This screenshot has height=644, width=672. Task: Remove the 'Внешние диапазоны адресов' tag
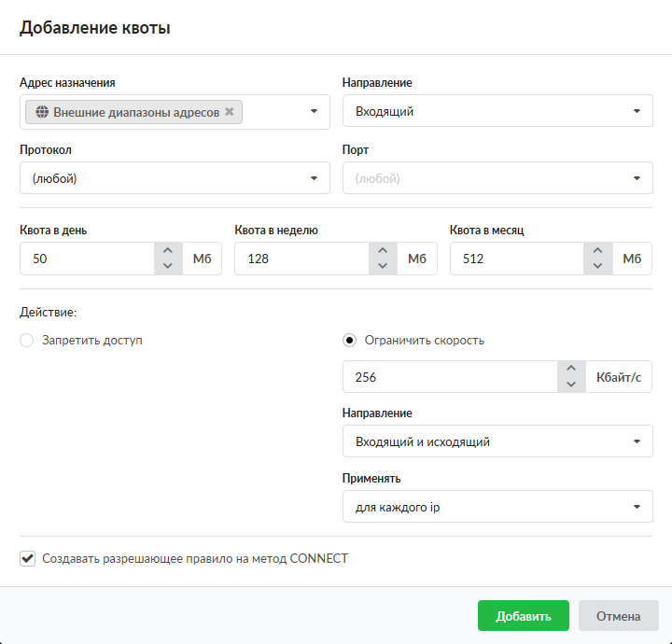(230, 112)
